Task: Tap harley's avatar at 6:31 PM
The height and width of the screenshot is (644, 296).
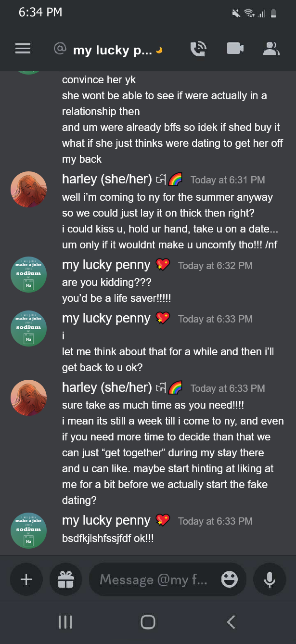Action: tap(28, 190)
